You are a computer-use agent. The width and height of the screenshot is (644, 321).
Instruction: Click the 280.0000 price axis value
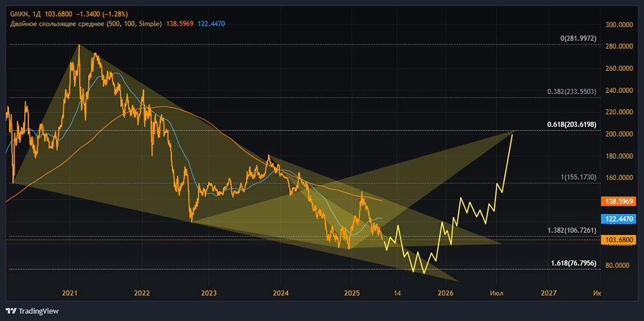tap(620, 46)
